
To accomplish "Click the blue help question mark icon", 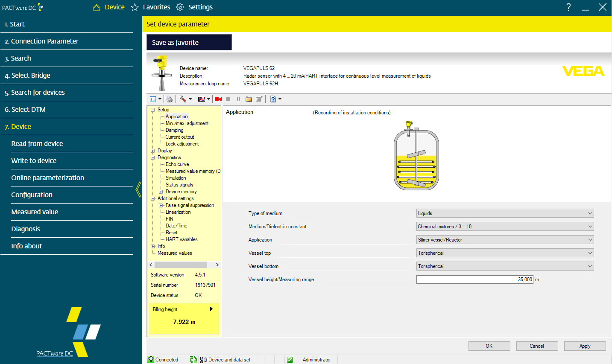I will (273, 99).
